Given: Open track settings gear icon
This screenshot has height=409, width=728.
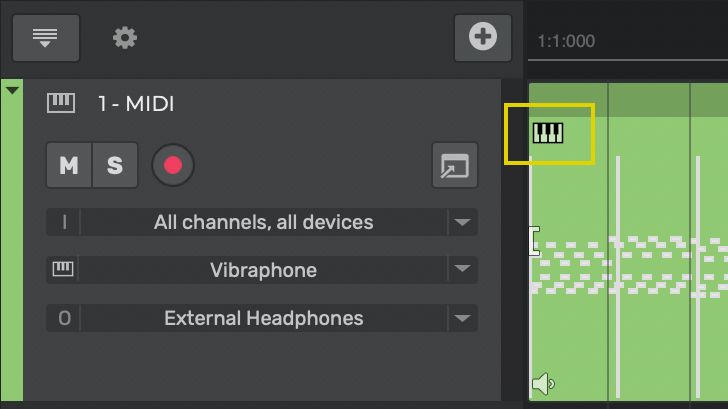Looking at the screenshot, I should pos(125,38).
